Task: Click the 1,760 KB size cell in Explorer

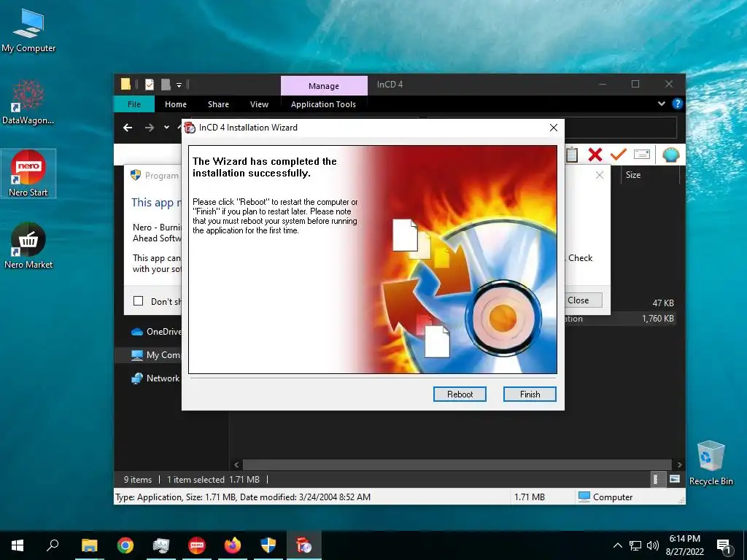Action: (x=657, y=319)
